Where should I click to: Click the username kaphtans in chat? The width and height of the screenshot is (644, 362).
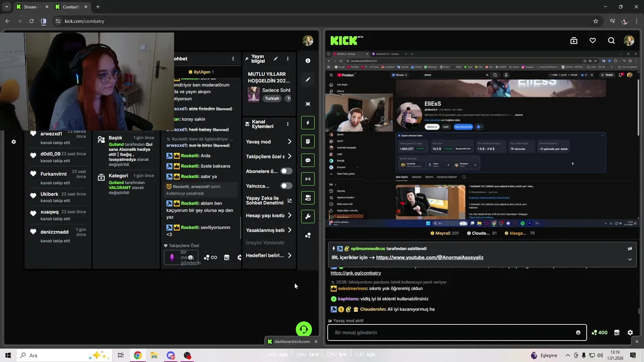348,299
